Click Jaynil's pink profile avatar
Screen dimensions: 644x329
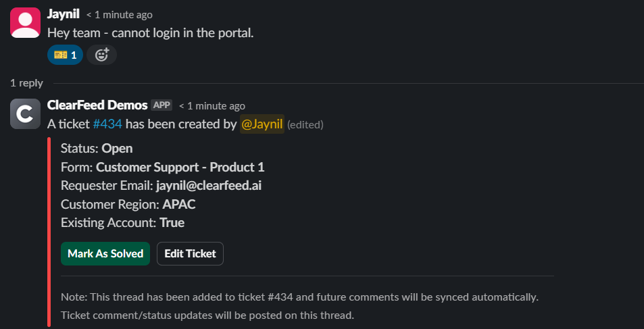coord(25,22)
